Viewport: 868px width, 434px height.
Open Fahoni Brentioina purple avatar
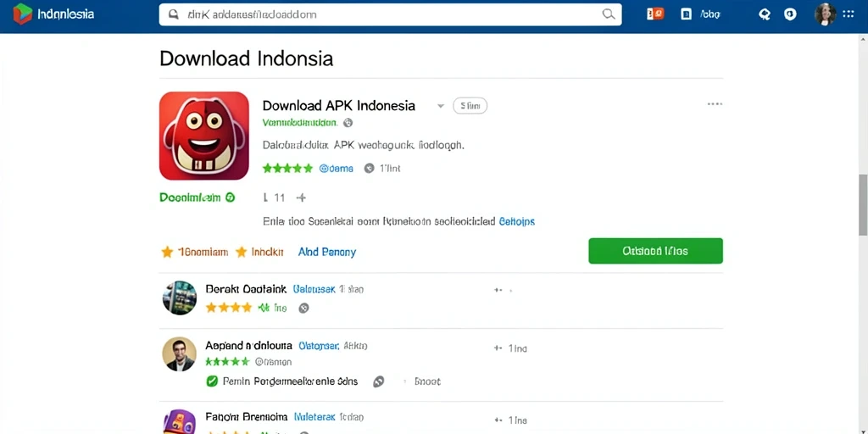coord(180,422)
